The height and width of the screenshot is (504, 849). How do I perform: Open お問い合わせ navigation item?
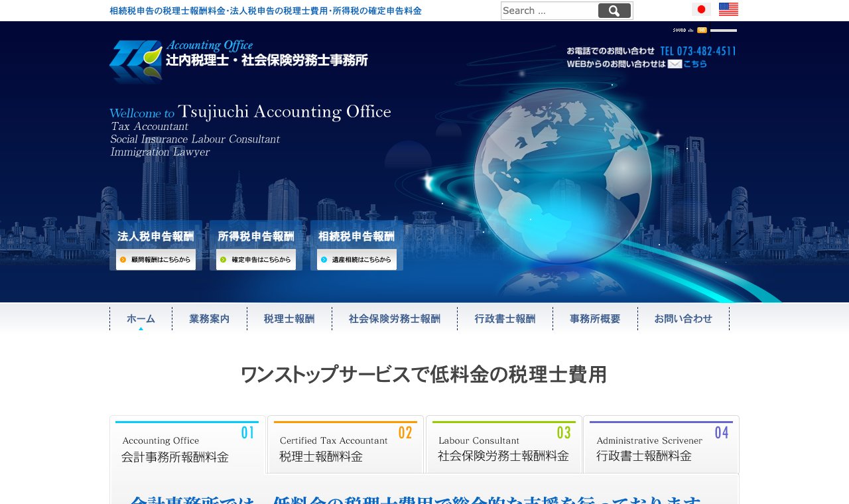[683, 318]
